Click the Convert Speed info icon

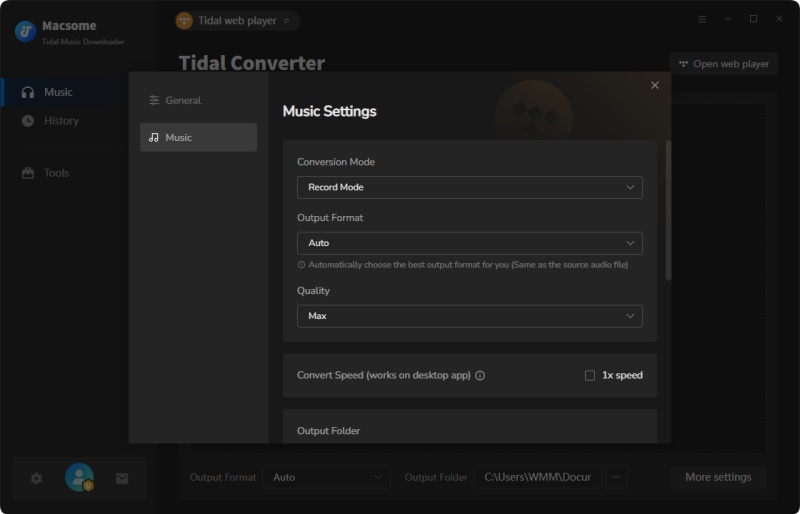(x=480, y=376)
